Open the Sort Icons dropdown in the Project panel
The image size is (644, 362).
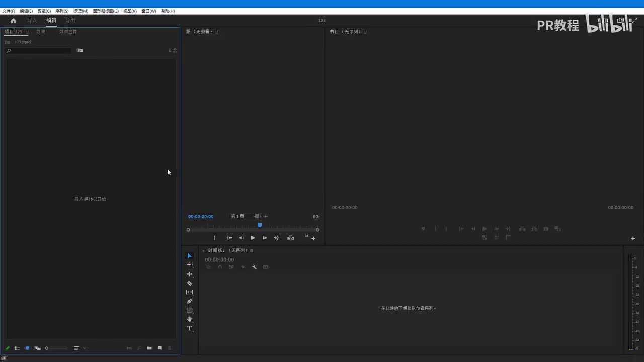(76, 348)
